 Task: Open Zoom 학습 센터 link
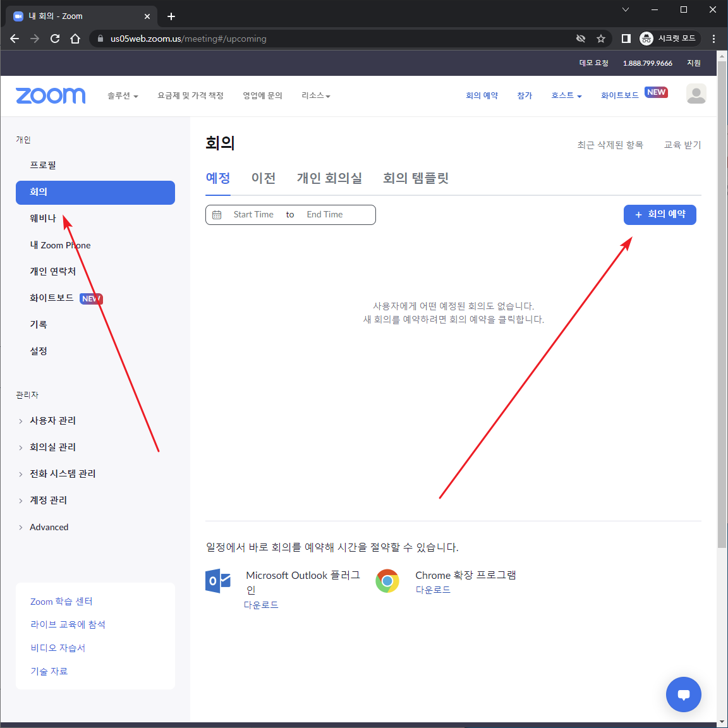pyautogui.click(x=61, y=602)
